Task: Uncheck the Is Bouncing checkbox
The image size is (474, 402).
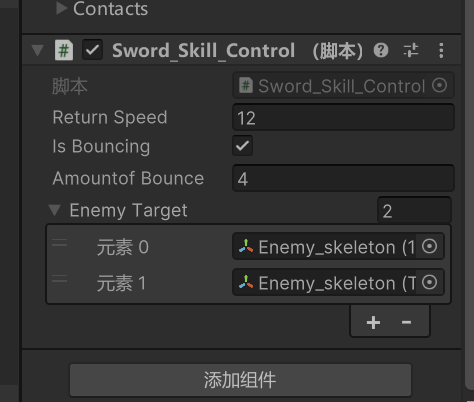Action: click(x=242, y=146)
